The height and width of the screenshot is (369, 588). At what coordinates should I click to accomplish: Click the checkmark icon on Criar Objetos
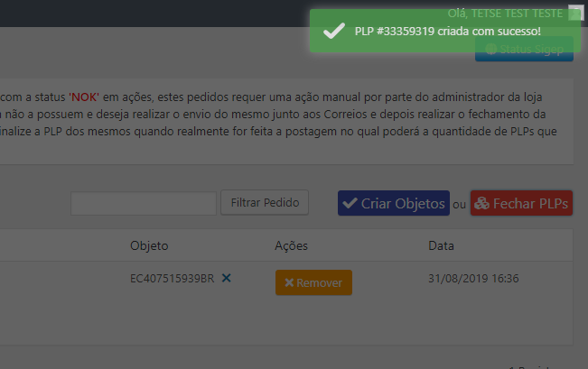(x=350, y=203)
